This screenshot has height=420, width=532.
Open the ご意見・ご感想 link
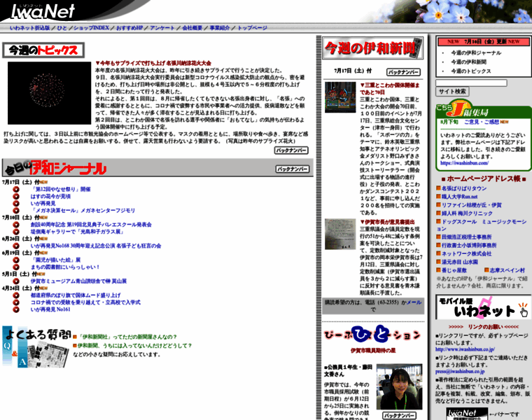482,122
